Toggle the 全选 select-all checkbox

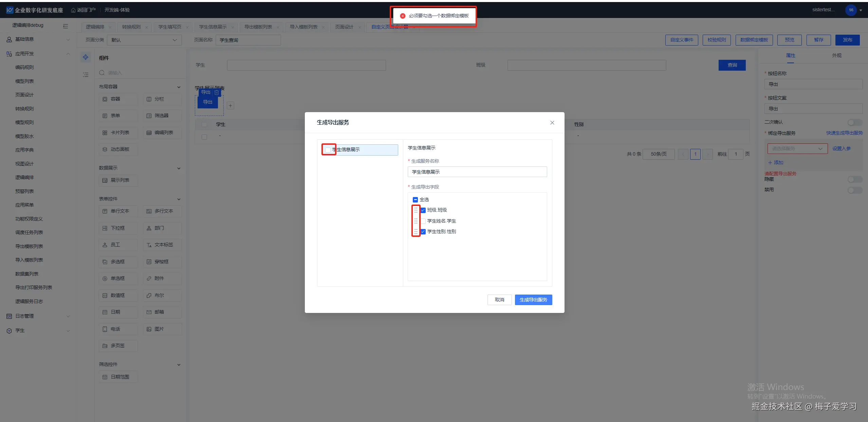pos(415,200)
